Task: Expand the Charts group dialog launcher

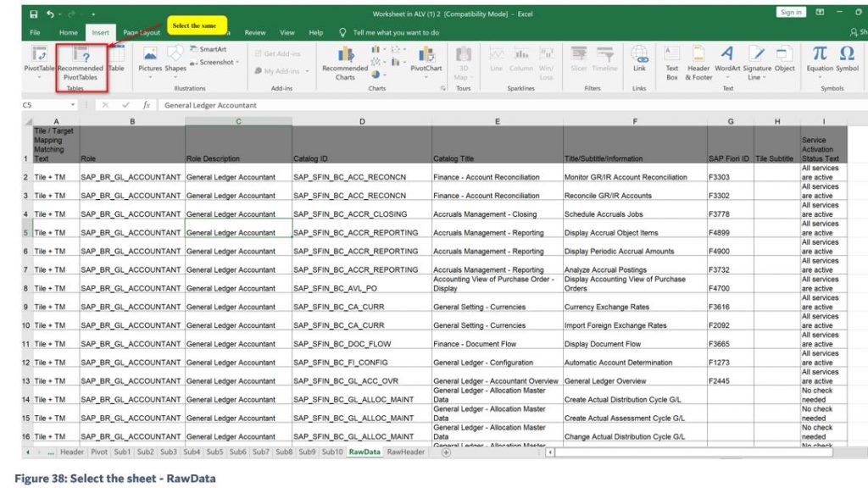Action: coord(442,88)
